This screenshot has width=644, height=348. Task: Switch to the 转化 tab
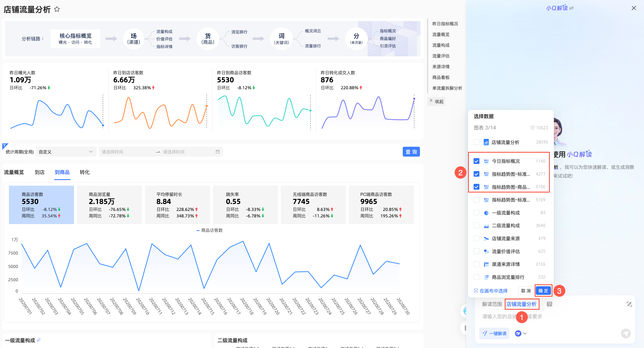click(85, 172)
